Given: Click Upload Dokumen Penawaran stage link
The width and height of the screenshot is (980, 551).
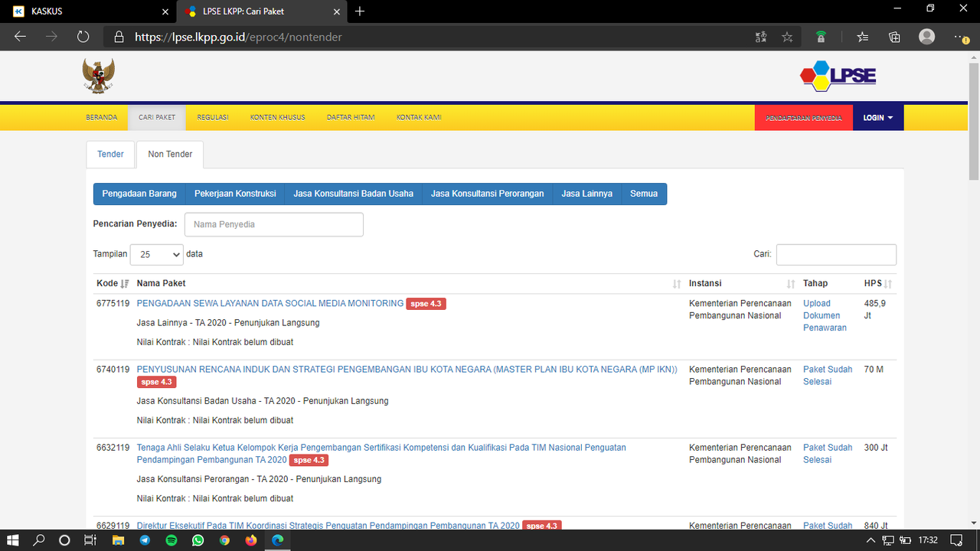Looking at the screenshot, I should click(x=825, y=316).
